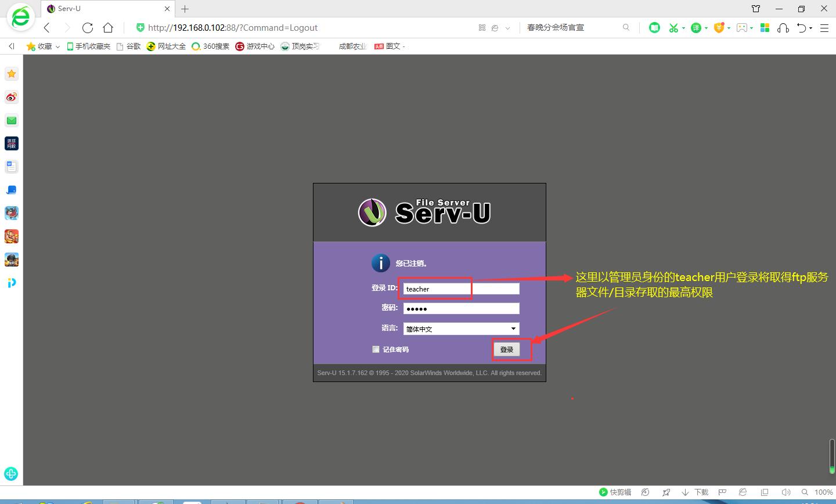Open the browser home page icon
836x504 pixels.
click(x=108, y=28)
